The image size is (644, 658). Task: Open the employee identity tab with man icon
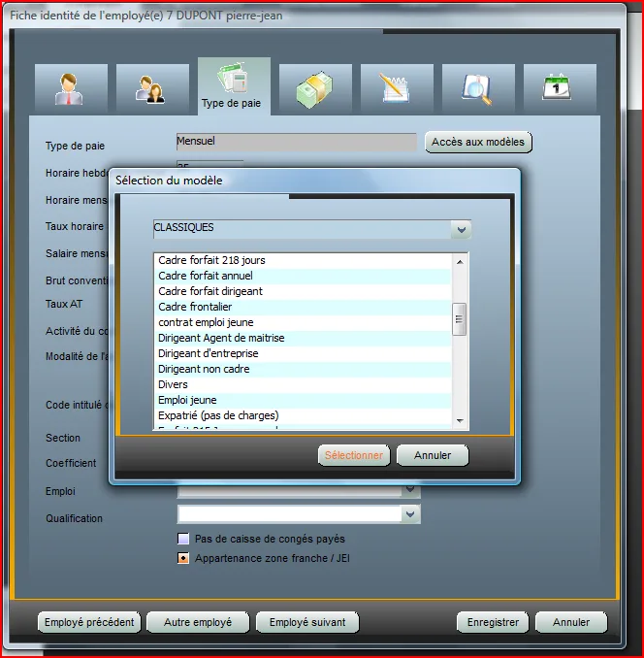pyautogui.click(x=71, y=88)
